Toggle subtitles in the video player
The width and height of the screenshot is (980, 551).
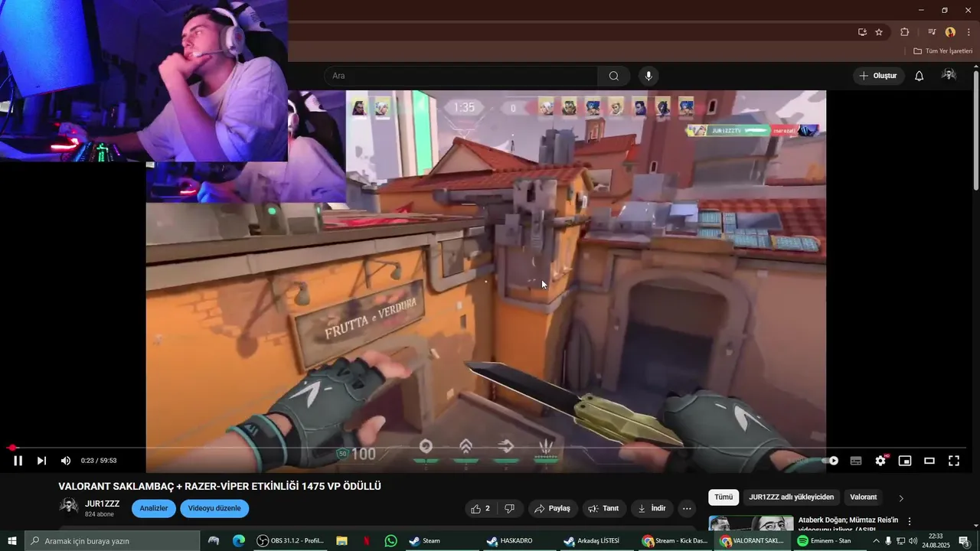856,461
